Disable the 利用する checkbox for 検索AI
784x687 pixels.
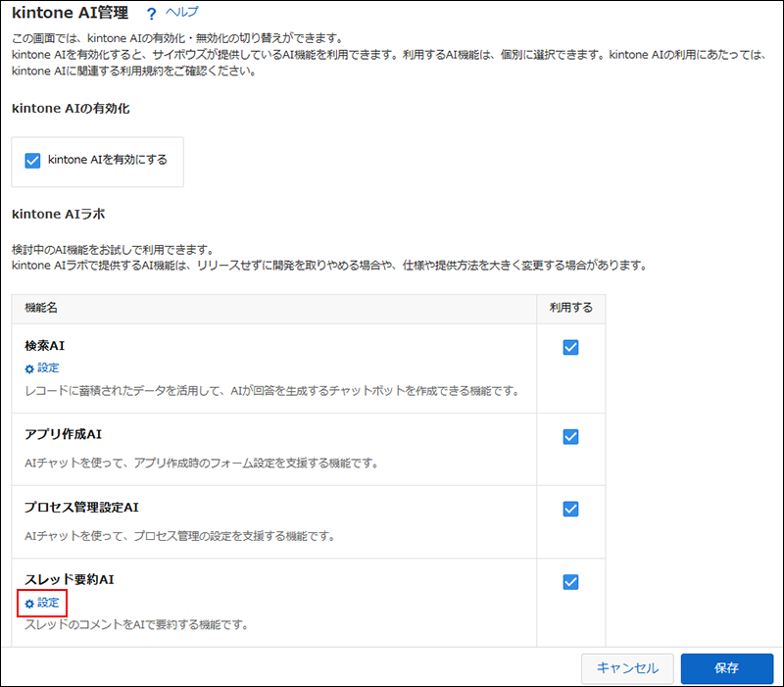(x=570, y=347)
